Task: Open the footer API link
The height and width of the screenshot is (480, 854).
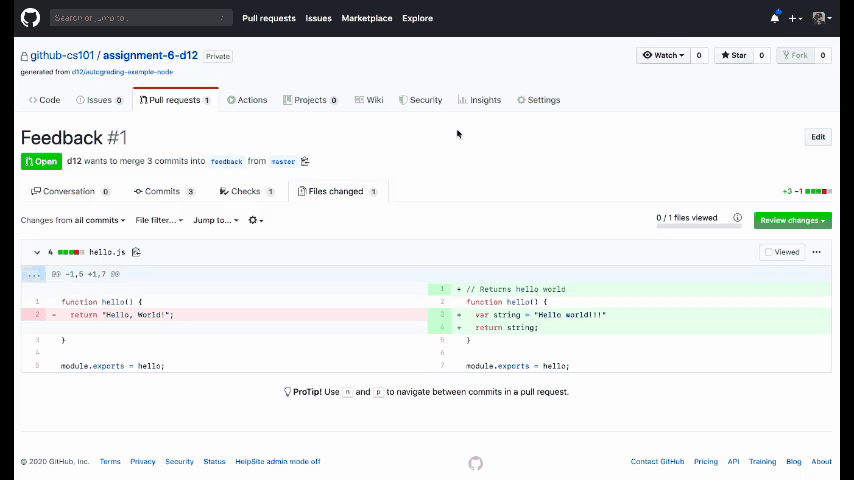Action: tap(734, 461)
